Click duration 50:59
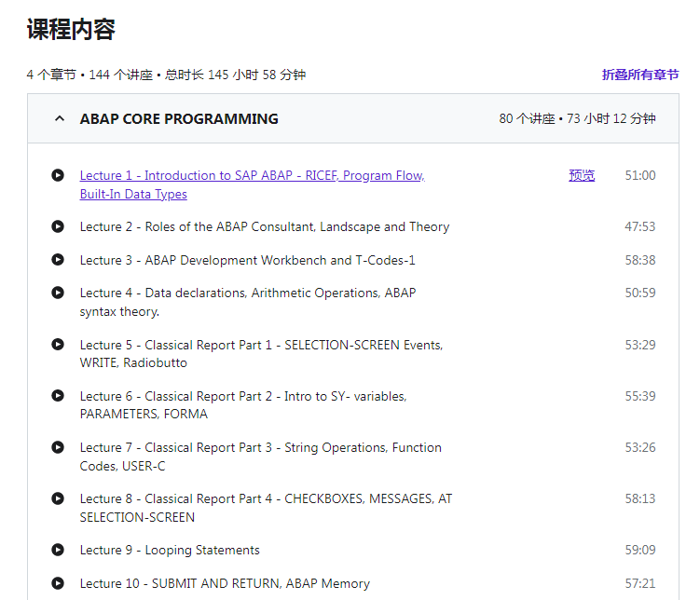 click(x=640, y=293)
